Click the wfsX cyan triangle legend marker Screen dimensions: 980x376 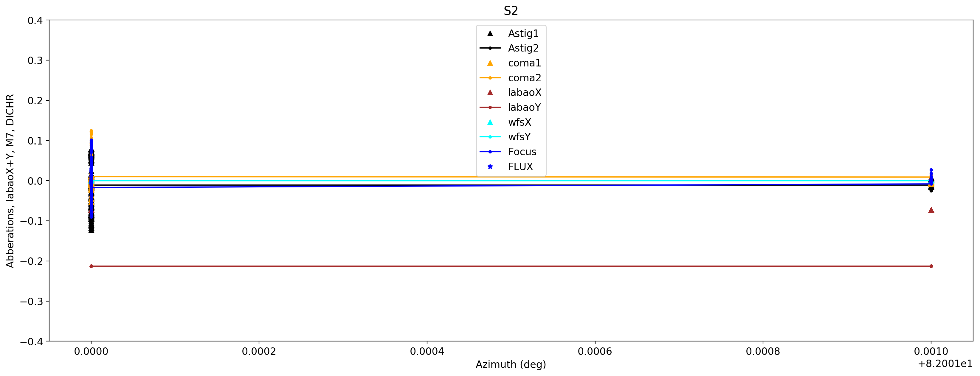pos(490,122)
